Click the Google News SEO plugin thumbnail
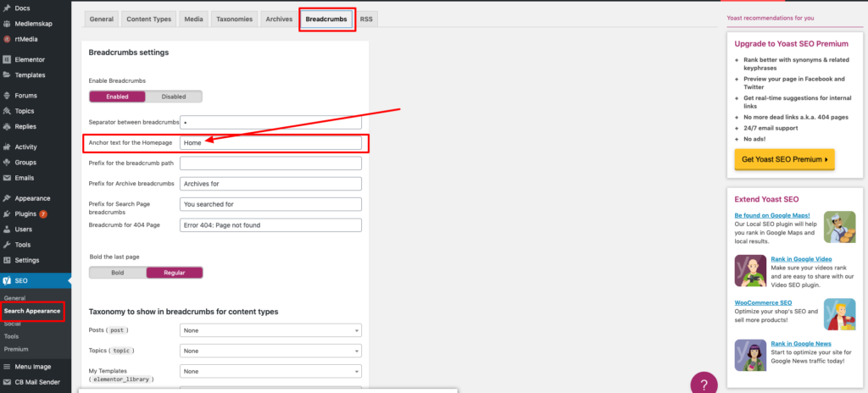 tap(750, 356)
